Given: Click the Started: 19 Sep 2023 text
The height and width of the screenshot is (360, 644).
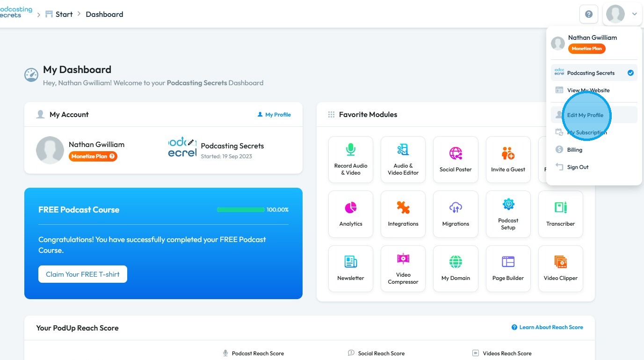Looking at the screenshot, I should pos(226,156).
